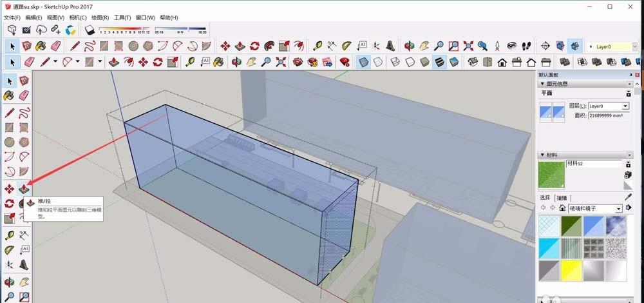Select the Trim solid tool
This screenshot has height=303, width=644.
(626, 62)
